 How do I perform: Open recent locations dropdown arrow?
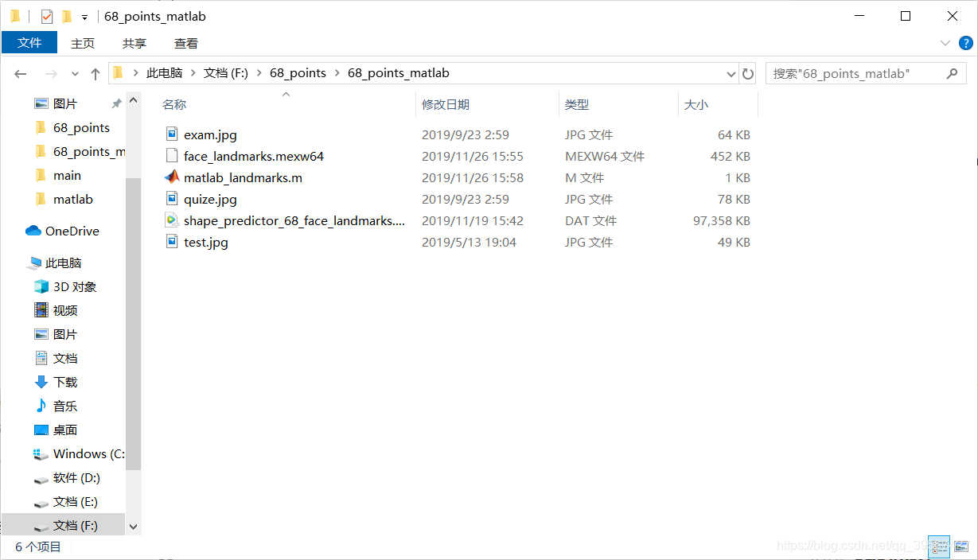coord(76,73)
